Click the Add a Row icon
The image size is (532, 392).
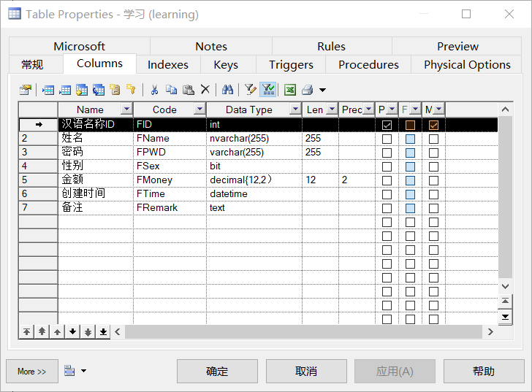click(65, 90)
